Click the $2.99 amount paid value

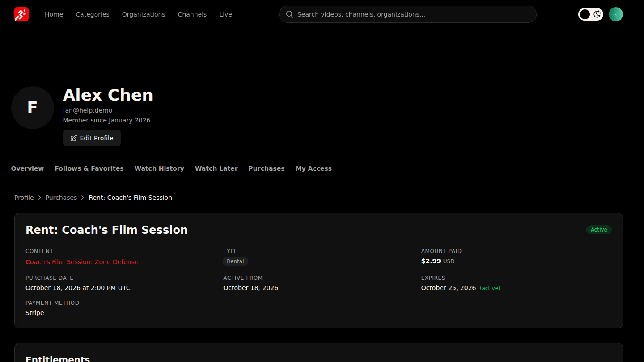click(x=431, y=261)
